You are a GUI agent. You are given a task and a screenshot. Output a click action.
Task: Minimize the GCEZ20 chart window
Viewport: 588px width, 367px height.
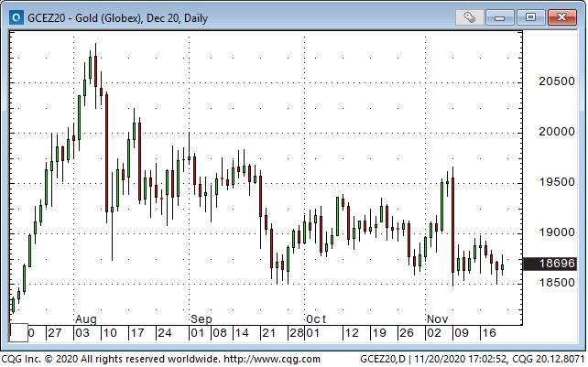point(499,17)
